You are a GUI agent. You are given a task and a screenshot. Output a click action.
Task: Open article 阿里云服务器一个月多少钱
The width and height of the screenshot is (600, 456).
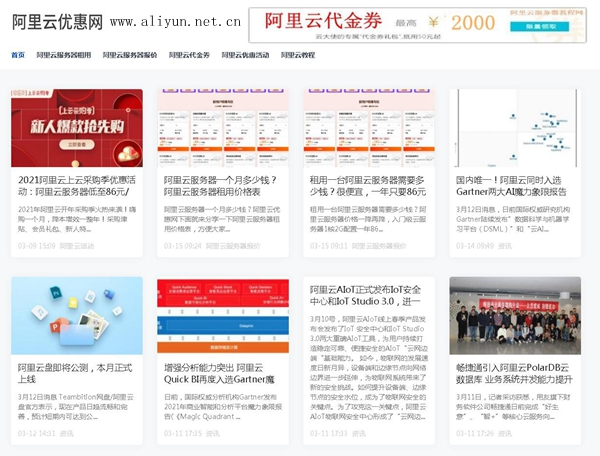220,186
